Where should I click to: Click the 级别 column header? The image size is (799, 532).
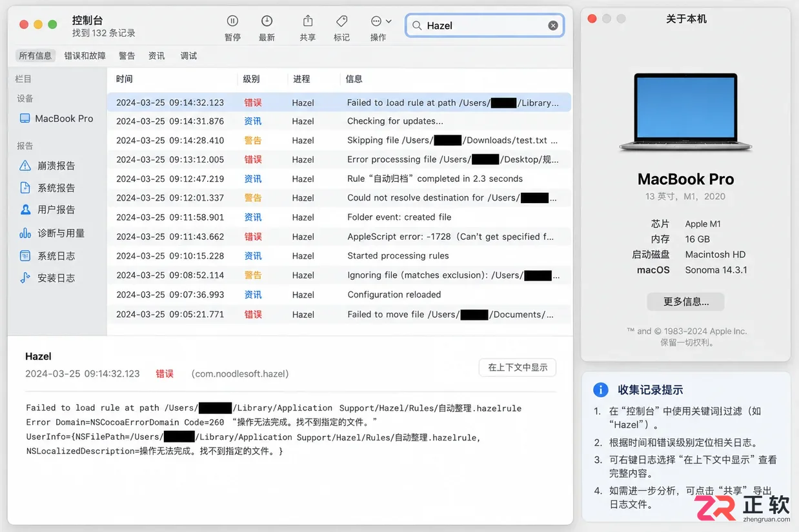pos(252,79)
